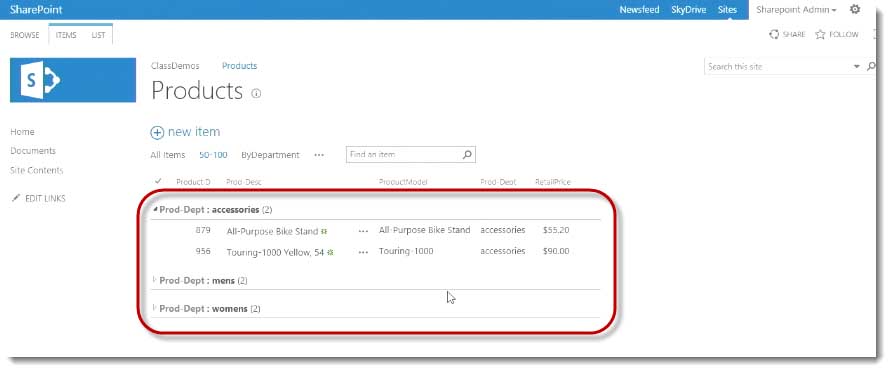Image resolution: width=891 pixels, height=372 pixels.
Task: Open SkyDrive in the top bar
Action: click(689, 10)
